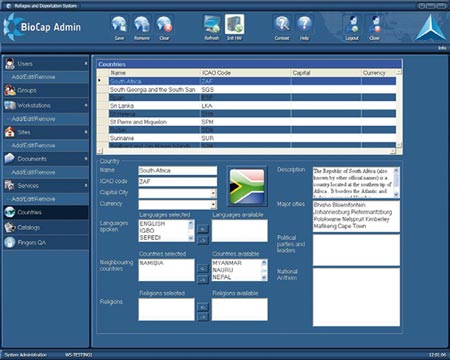
Task: Collapse the Users sidebar section
Action: coord(86,63)
